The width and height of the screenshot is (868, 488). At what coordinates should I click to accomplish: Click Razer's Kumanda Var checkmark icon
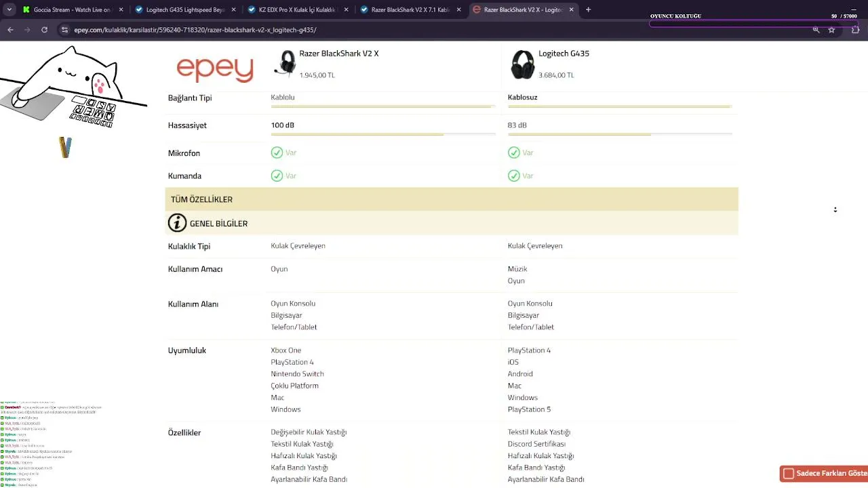point(277,176)
